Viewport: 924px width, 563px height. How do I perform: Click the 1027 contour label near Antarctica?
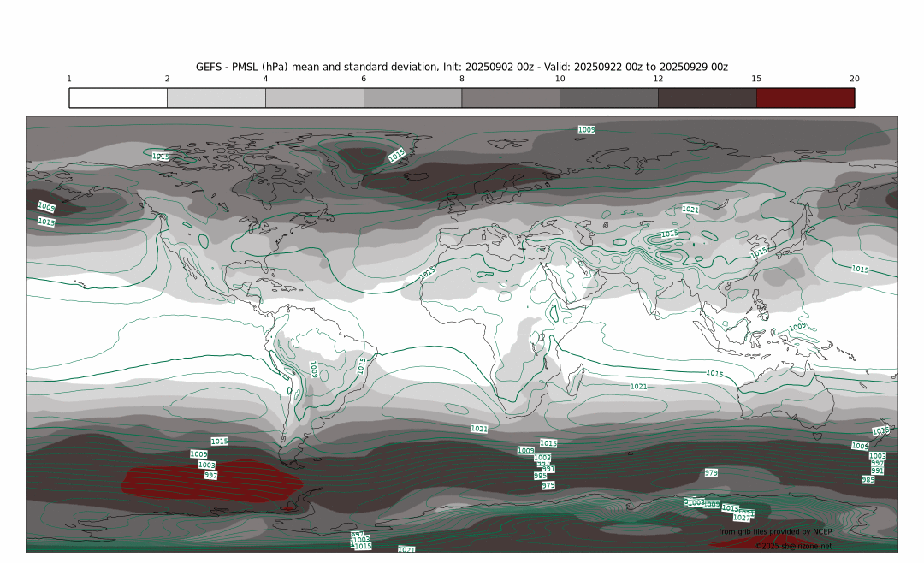pos(742,518)
